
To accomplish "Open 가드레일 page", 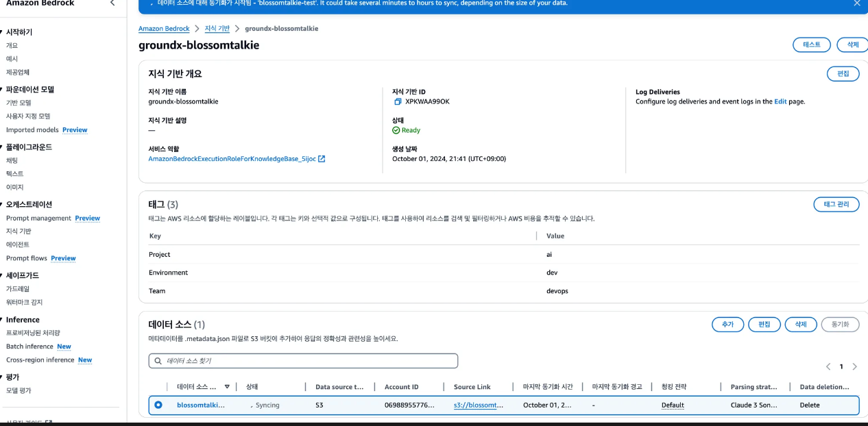I will click(x=18, y=289).
